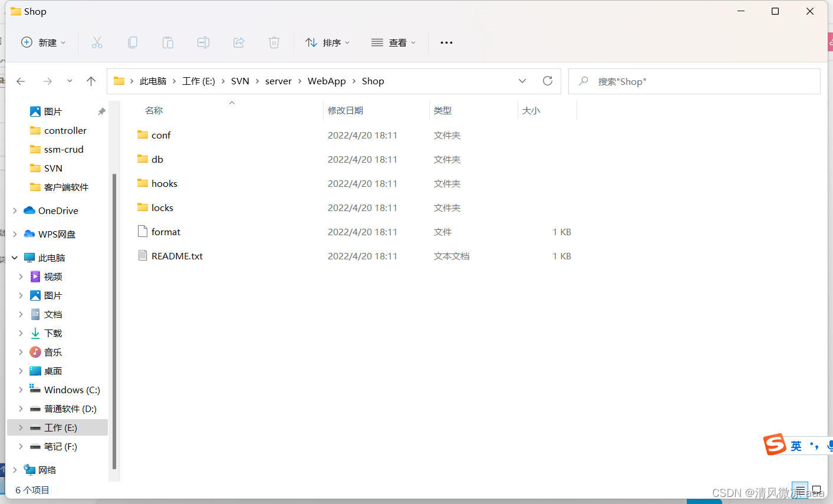
Task: Expand the 视频 tree node
Action: (21, 276)
